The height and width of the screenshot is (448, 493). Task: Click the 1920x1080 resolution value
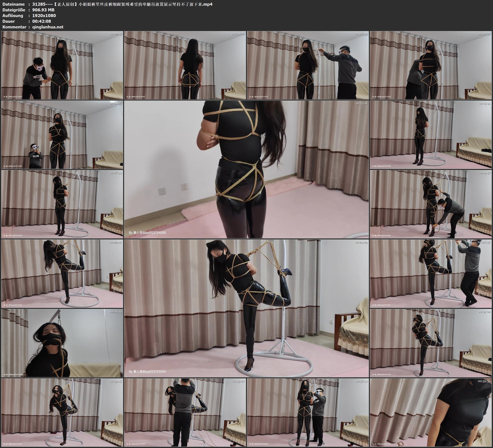(44, 15)
